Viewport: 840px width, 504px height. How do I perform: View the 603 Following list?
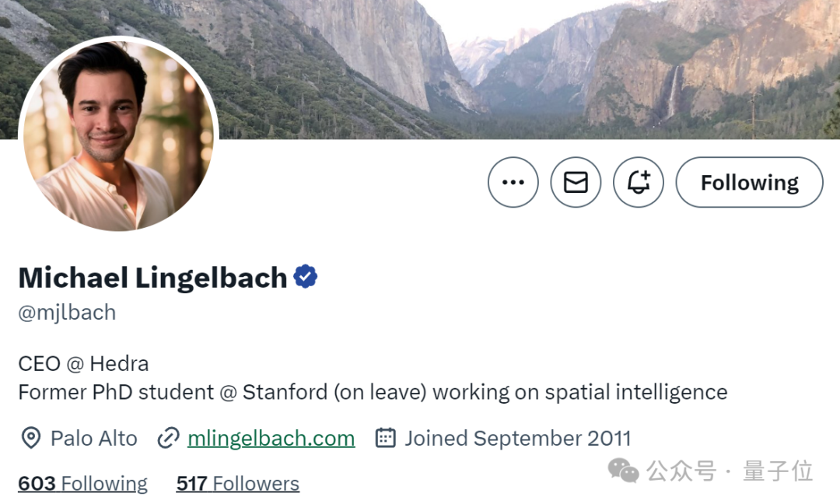(x=82, y=484)
